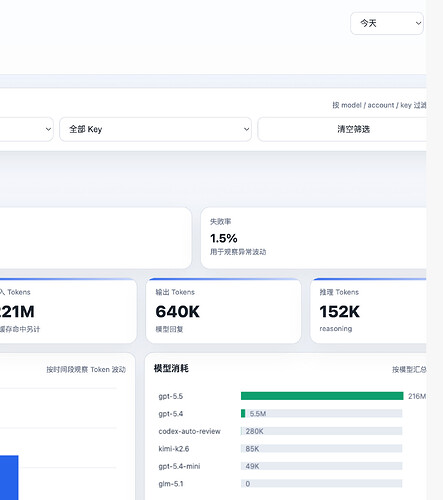Click the 用于观察异常波动 subtitle

point(238,252)
